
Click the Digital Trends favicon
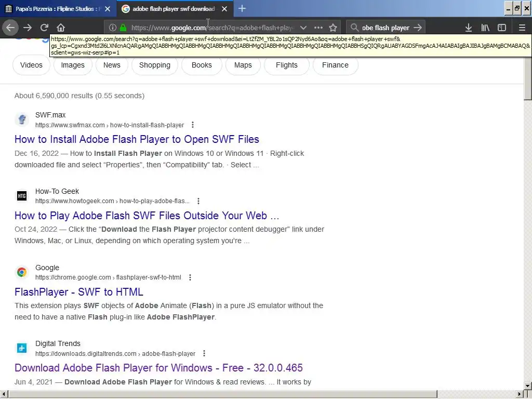tap(22, 348)
